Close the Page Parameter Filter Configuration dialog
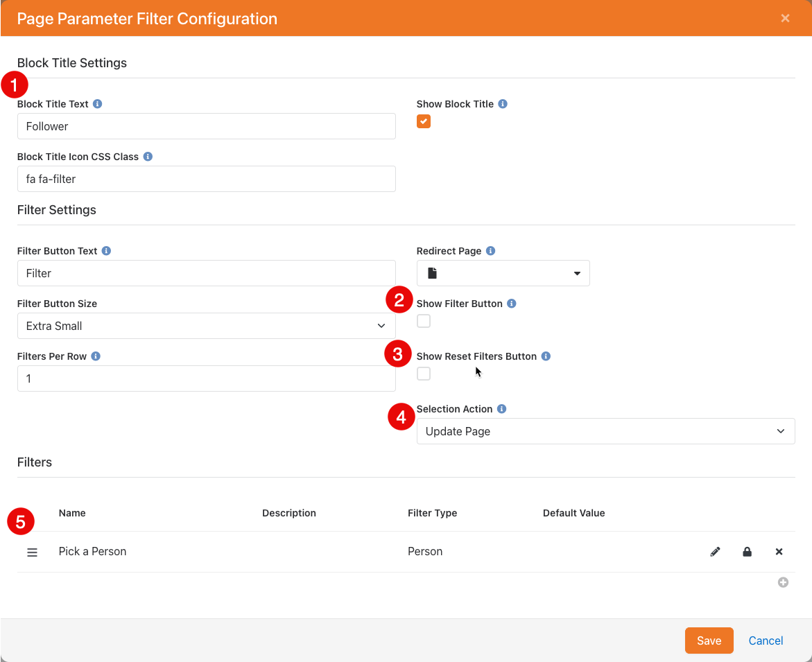Screen dimensions: 812x662 (785, 19)
